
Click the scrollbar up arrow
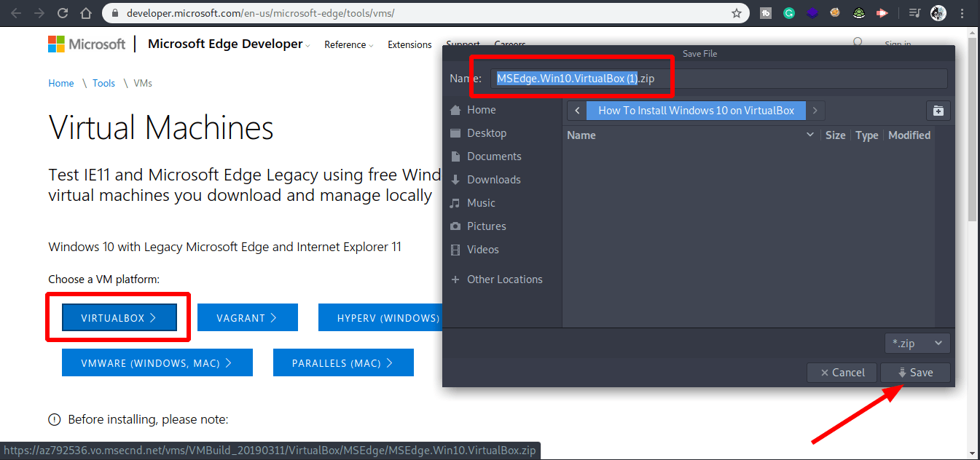pyautogui.click(x=973, y=31)
